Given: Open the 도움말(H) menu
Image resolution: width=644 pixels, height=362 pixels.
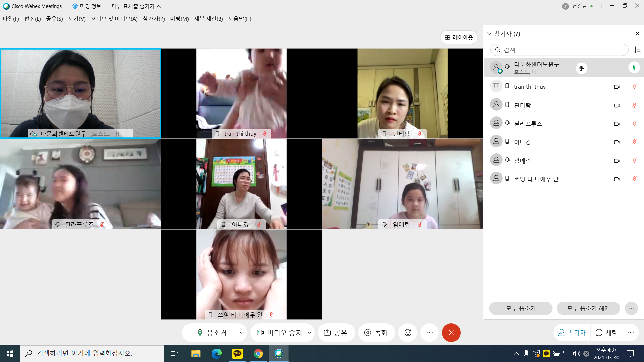Looking at the screenshot, I should point(239,19).
